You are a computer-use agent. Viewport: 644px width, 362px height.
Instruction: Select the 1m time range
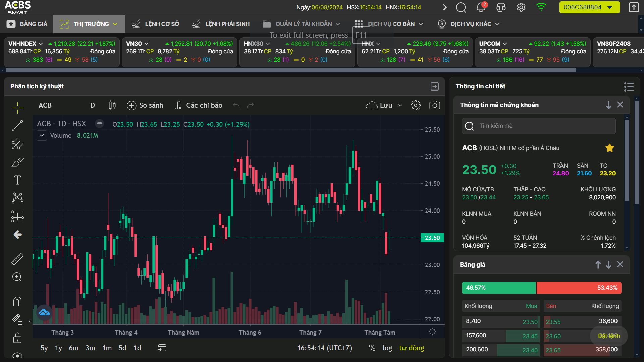(107, 348)
